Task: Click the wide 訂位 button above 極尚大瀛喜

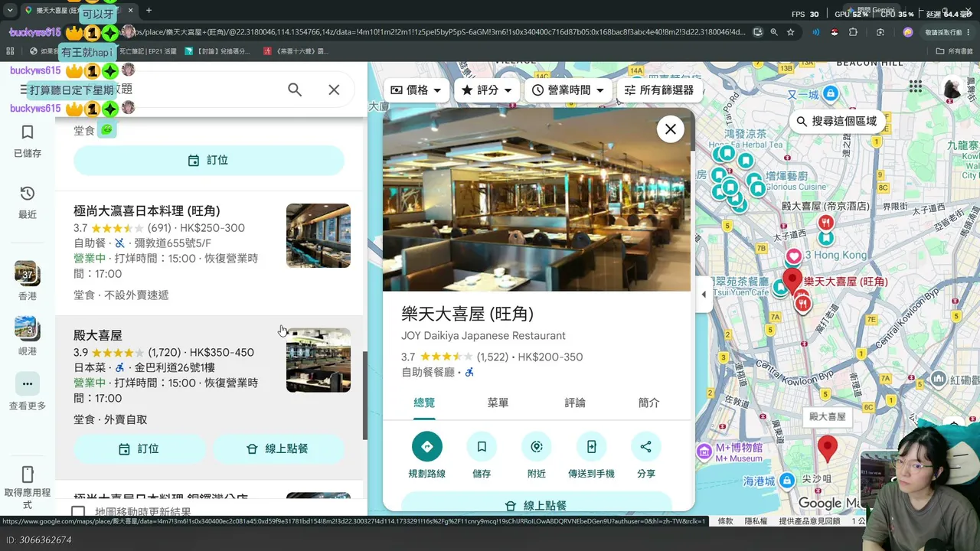Action: pyautogui.click(x=209, y=161)
